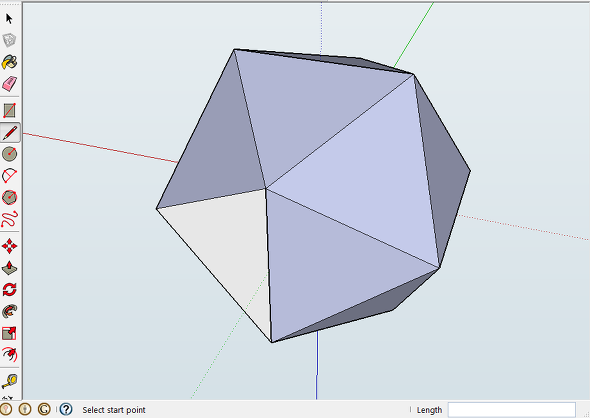This screenshot has width=590, height=418.
Task: Select the Select arrow tool
Action: pos(9,18)
